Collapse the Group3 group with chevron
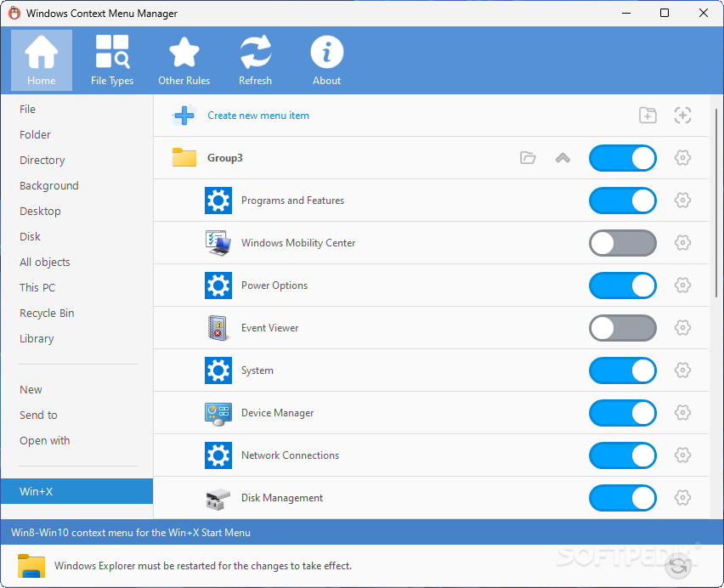This screenshot has height=588, width=724. pos(563,158)
